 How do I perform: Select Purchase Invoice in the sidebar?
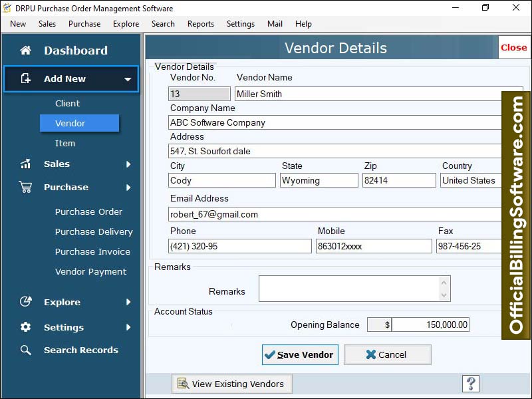coord(92,251)
